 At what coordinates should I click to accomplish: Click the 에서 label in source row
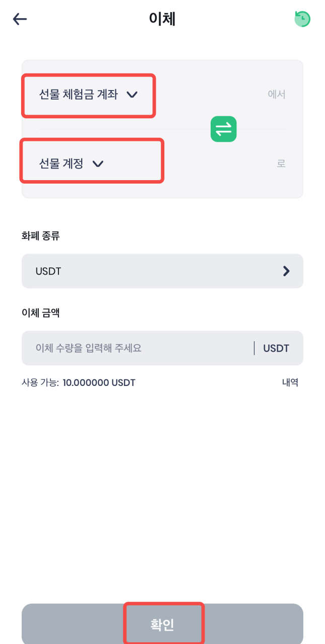(x=277, y=95)
